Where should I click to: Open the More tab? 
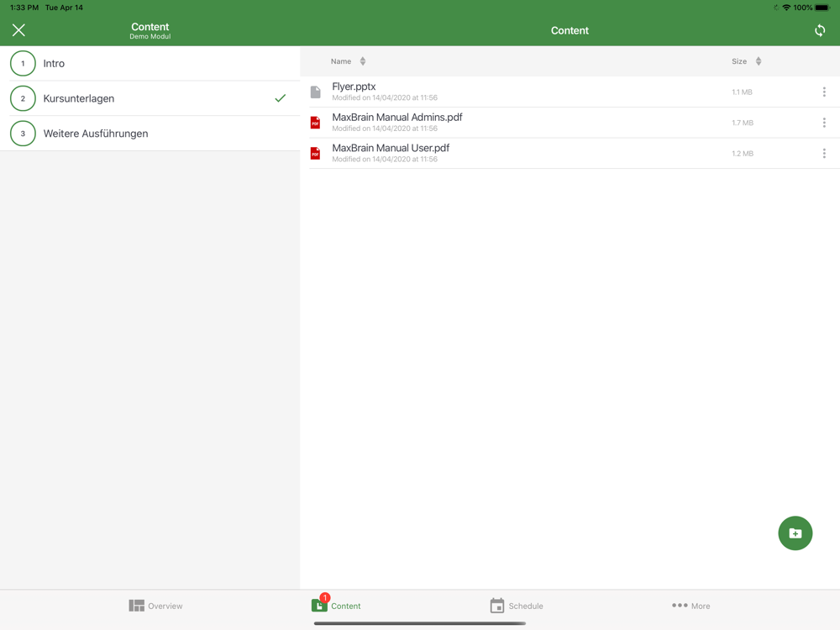690,606
